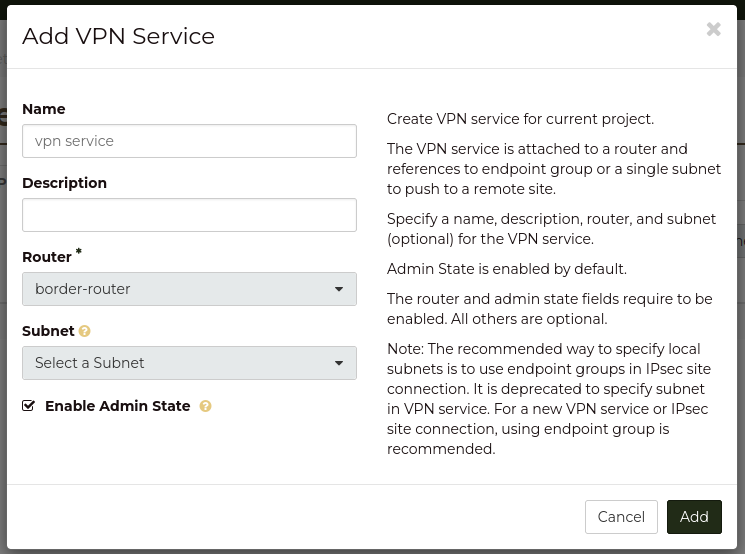
Task: Click the paragraph starting 'The VPN service is attached'
Action: [554, 169]
